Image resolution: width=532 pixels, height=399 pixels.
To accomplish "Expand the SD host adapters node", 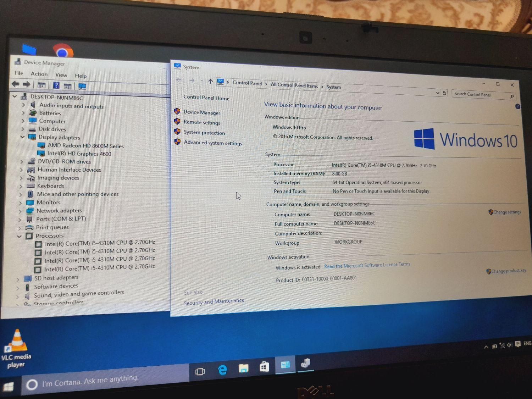I will coord(18,279).
